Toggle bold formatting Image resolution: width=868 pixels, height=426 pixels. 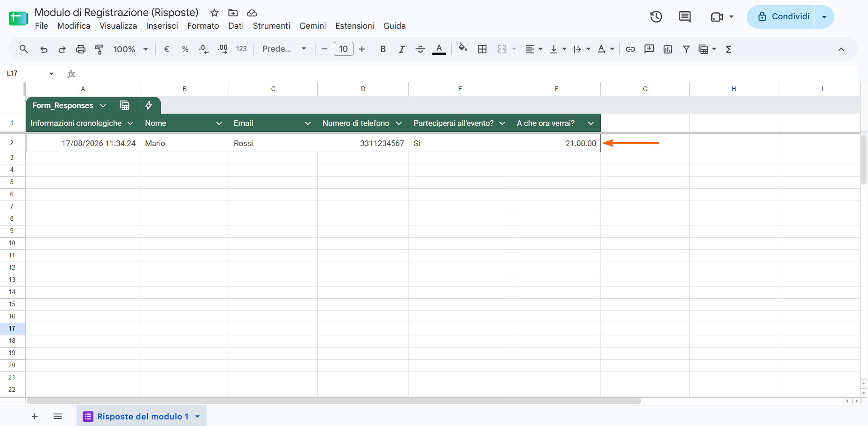pyautogui.click(x=383, y=49)
